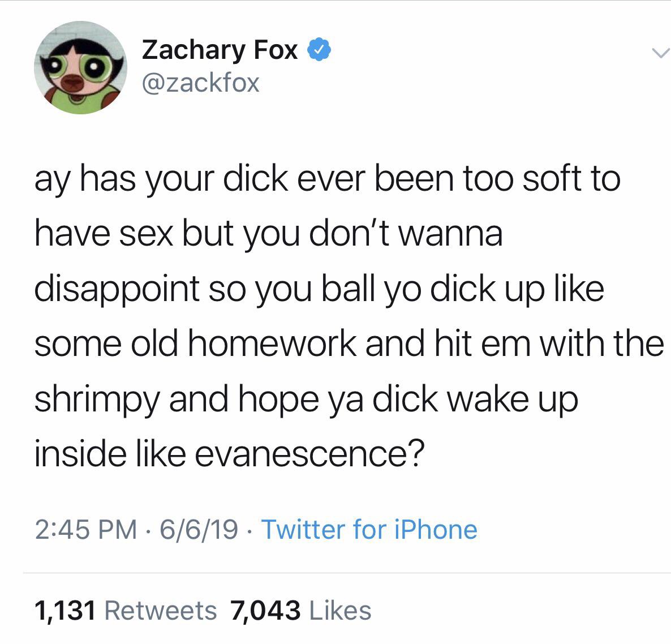Screen dimensions: 671x644
Task: Click the 6/6/19 date
Action: [x=199, y=530]
